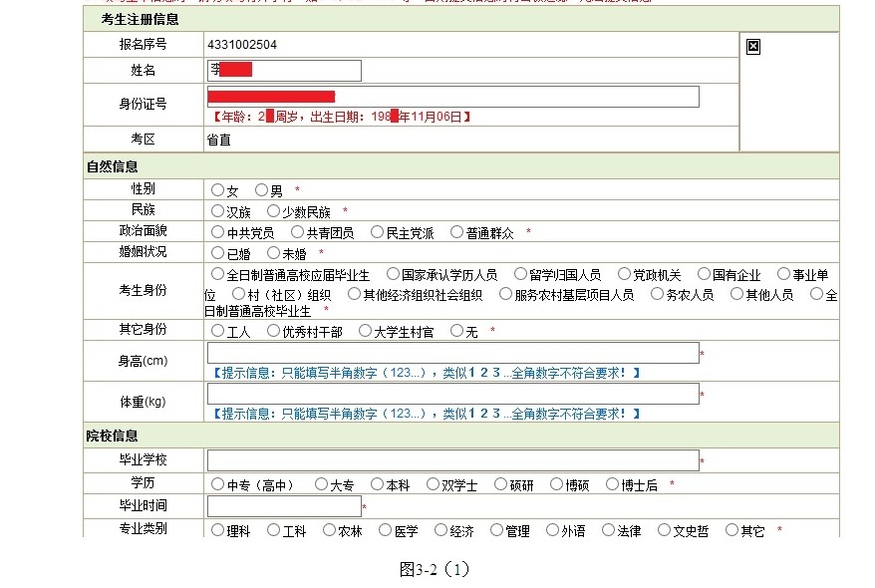Choose 无 for other identity
Viewport: 875px width, 588px height.
pyautogui.click(x=456, y=331)
